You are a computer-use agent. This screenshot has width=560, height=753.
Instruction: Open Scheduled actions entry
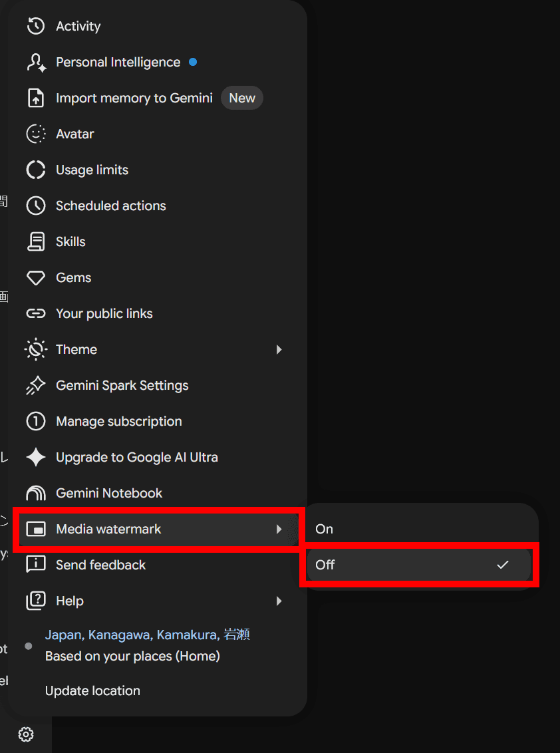(x=158, y=206)
